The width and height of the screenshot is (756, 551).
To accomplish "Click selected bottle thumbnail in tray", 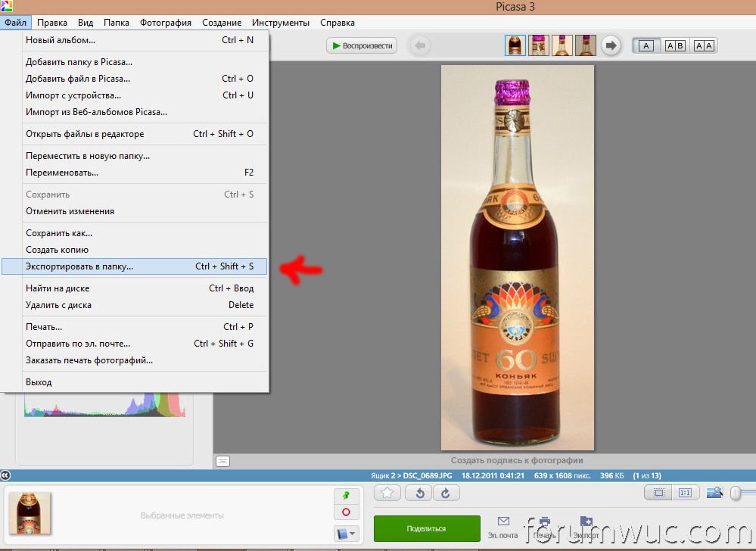I will tap(30, 513).
